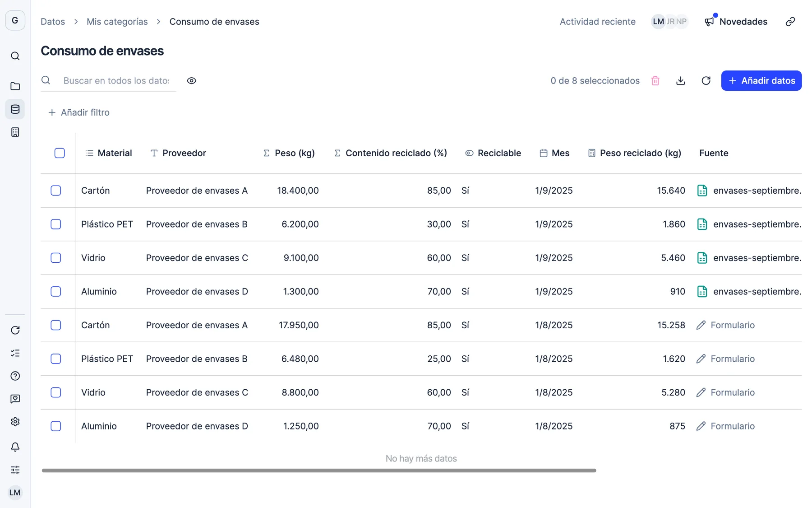This screenshot has width=812, height=508.
Task: Open the checklist icon in the left sidebar
Action: point(15,353)
